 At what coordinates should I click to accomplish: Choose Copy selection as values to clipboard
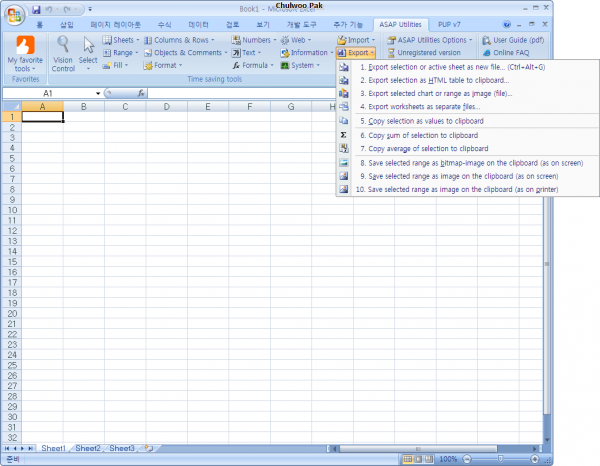coord(468,121)
